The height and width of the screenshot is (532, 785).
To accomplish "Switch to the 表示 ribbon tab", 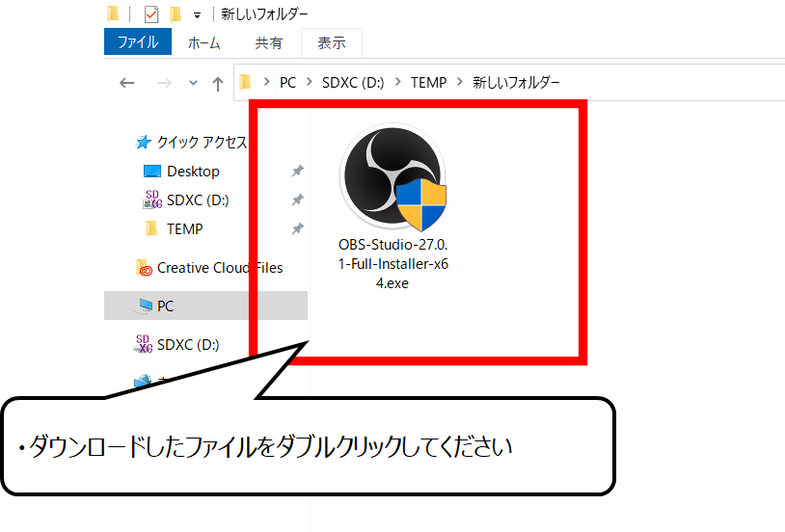I will pos(332,43).
